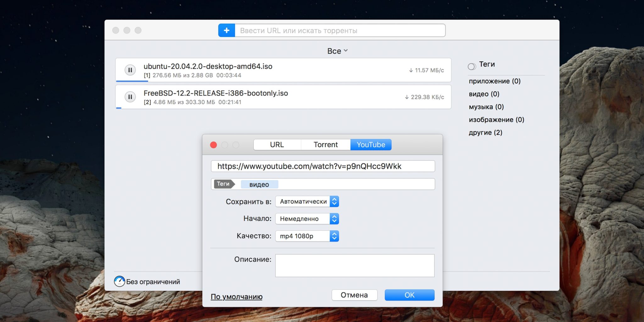The width and height of the screenshot is (644, 322).
Task: Filter by the другие (2) tag
Action: click(x=485, y=132)
